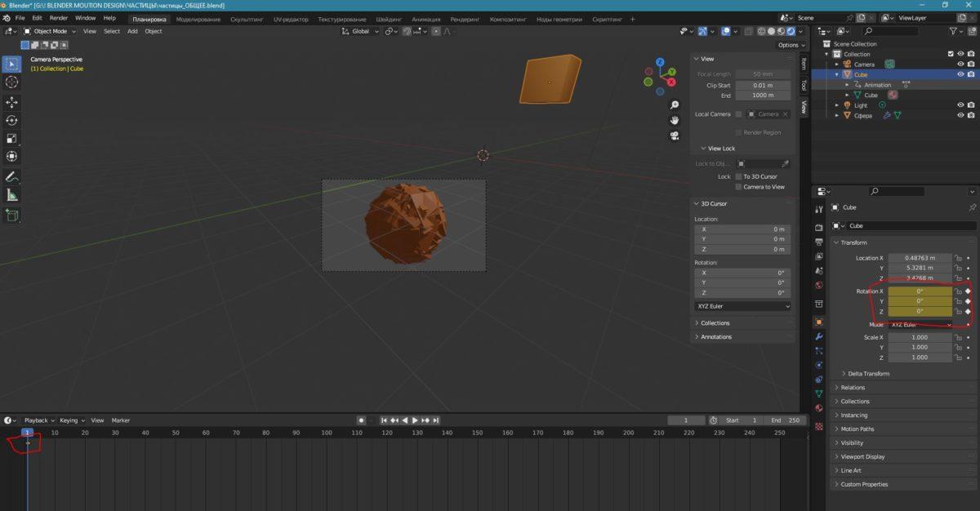Open the viewport Options dropdown
The image size is (980, 511).
pyautogui.click(x=791, y=45)
